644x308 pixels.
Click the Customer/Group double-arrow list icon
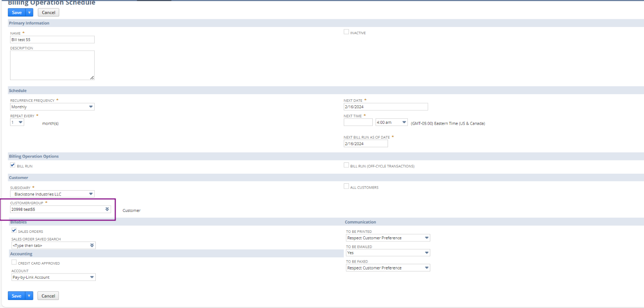107,209
